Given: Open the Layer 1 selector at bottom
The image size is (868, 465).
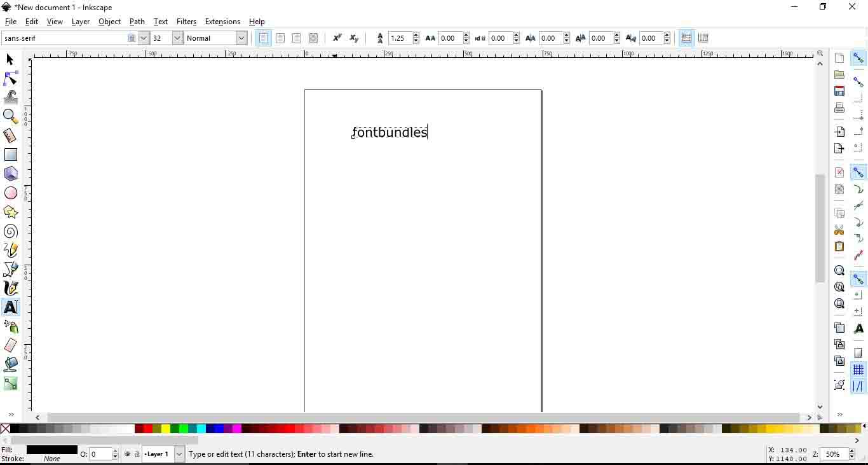Looking at the screenshot, I should (162, 454).
